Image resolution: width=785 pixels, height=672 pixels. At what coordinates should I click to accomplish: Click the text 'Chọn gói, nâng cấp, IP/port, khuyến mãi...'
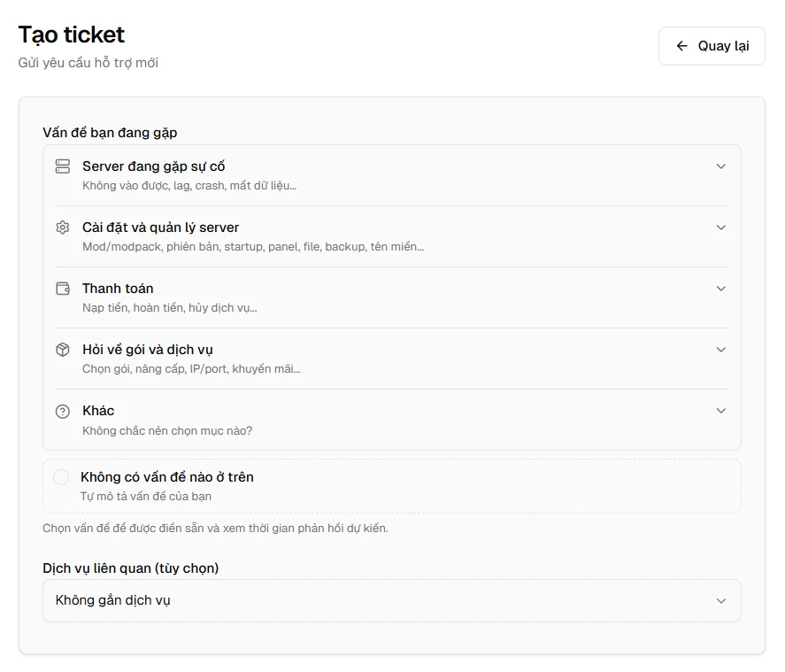point(191,369)
